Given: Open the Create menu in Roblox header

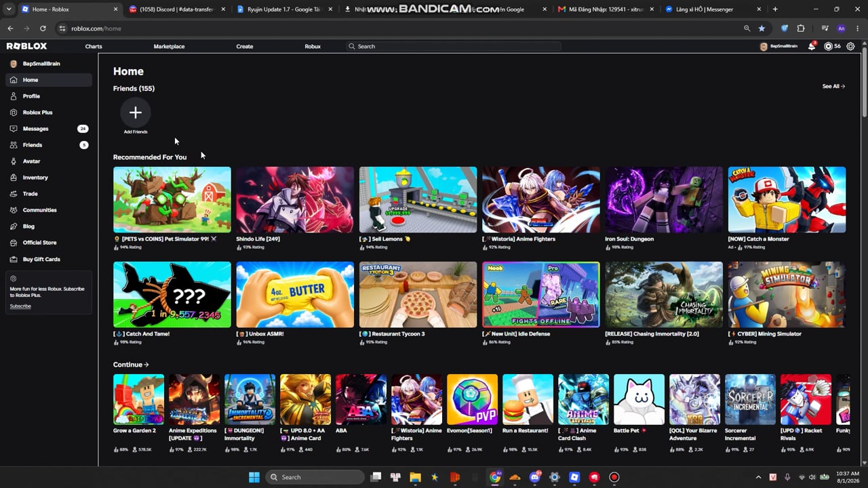Looking at the screenshot, I should click(245, 46).
